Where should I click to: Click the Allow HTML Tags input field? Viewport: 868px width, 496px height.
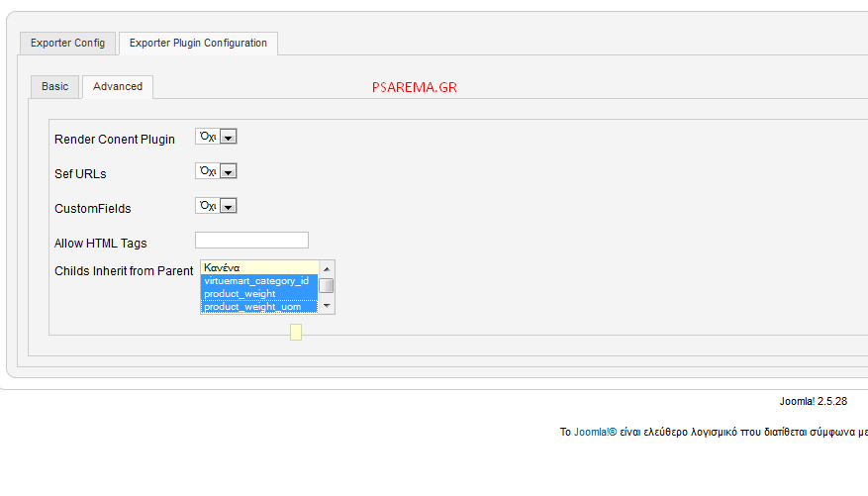[251, 241]
